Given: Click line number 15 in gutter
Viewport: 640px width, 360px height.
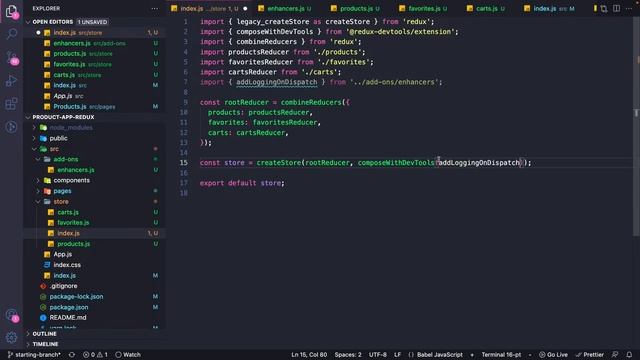Looking at the screenshot, I should [184, 163].
